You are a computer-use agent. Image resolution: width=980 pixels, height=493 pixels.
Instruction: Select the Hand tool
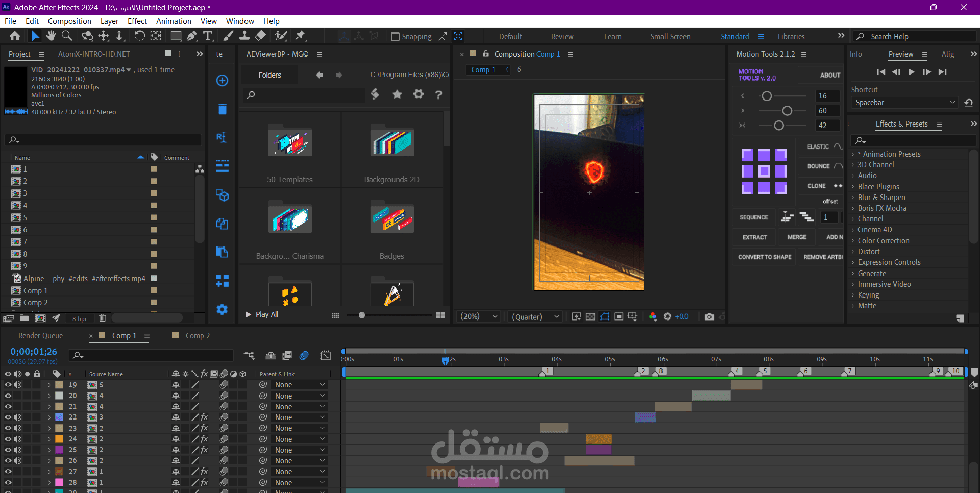(51, 36)
